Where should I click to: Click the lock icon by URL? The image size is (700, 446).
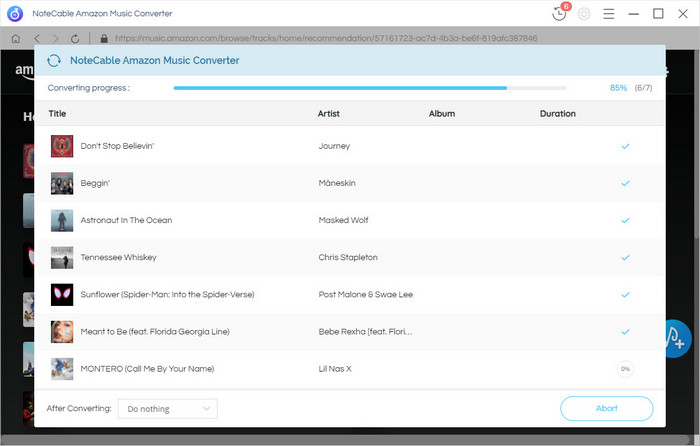click(104, 38)
